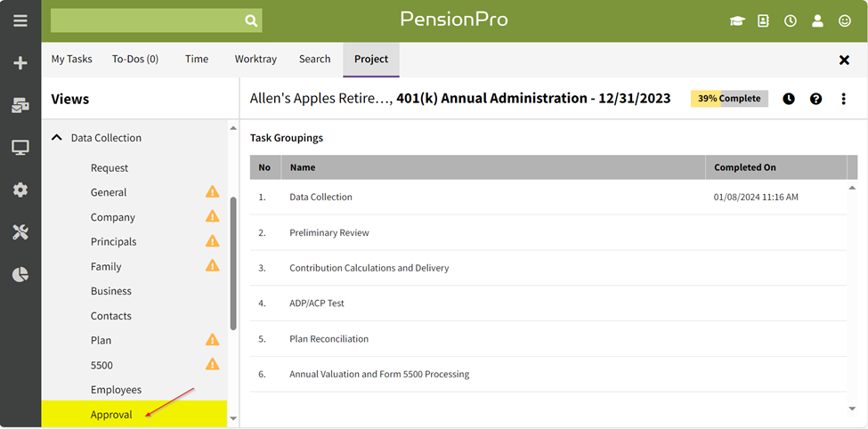Switch to the Search tab
The width and height of the screenshot is (868, 429).
point(314,60)
